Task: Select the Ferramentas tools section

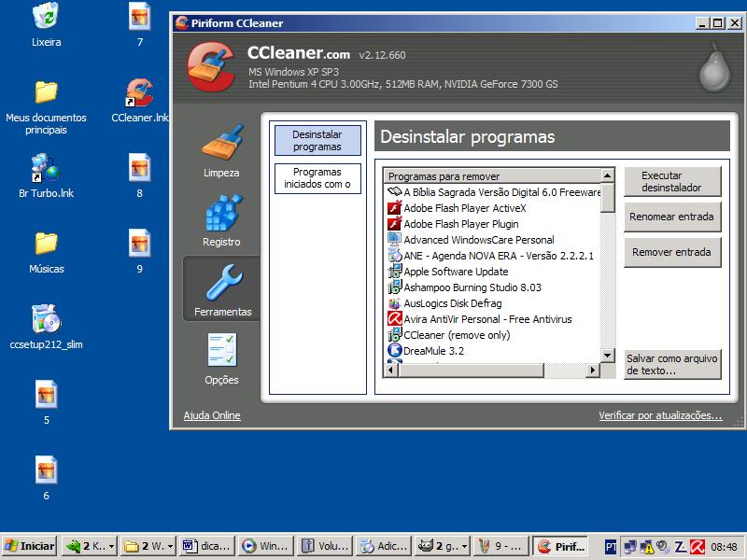Action: [222, 289]
